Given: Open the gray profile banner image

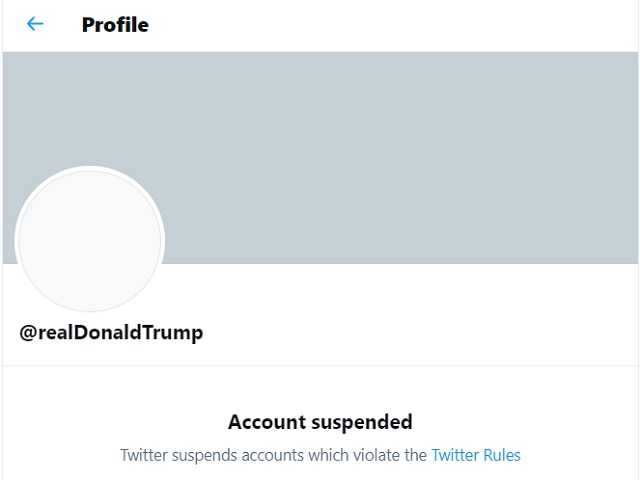Looking at the screenshot, I should point(400,150).
